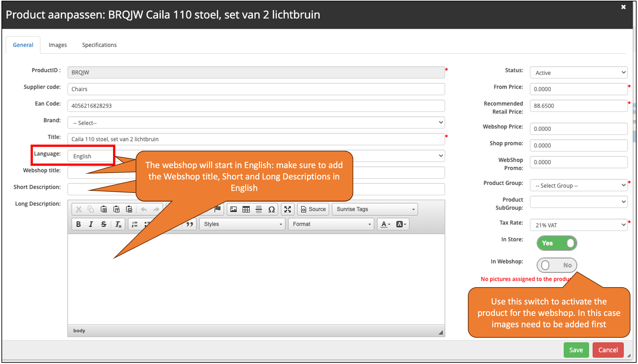Click paste as plain text icon
Image resolution: width=638 pixels, height=364 pixels.
[116, 209]
